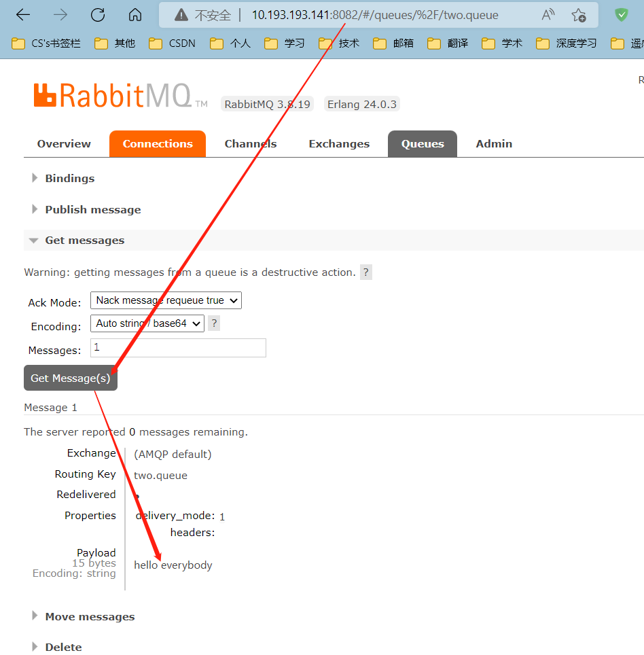Open the 其他 bookmark folder
Screen dimensions: 644x655
point(115,43)
